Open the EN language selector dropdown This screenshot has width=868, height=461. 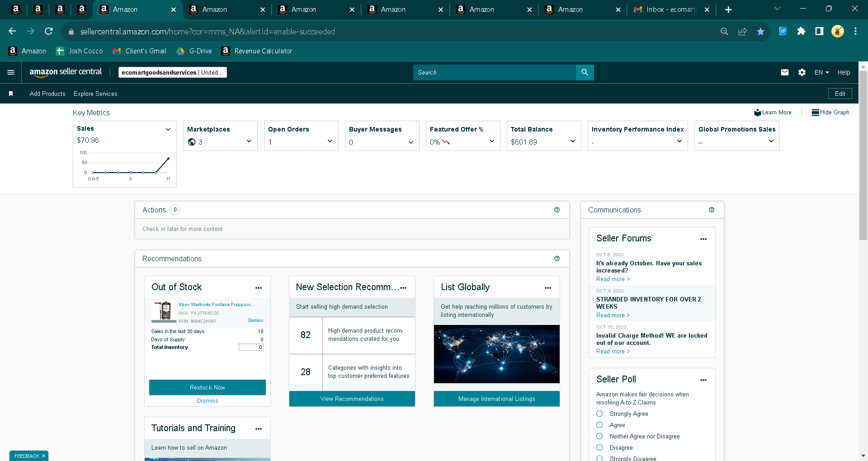click(x=821, y=72)
